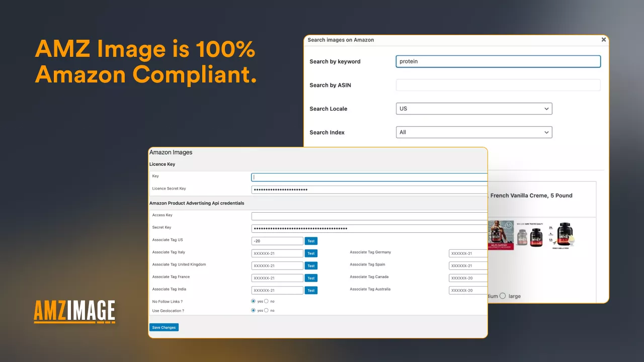Test the Associate Tag US

311,241
